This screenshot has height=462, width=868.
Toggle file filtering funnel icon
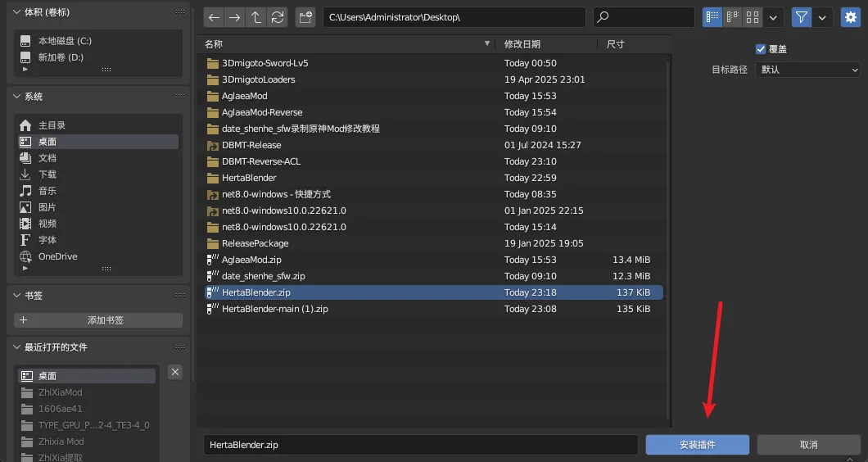[802, 17]
